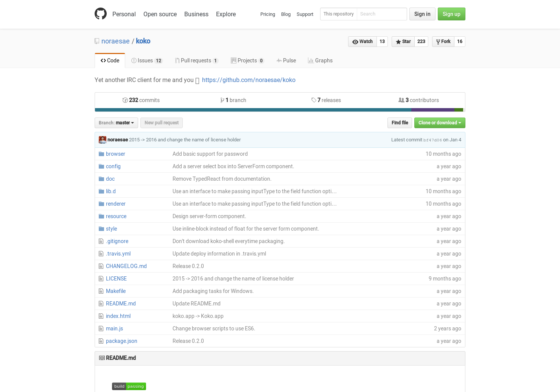The image size is (560, 392).
Task: View the forks count 16
Action: click(x=460, y=42)
